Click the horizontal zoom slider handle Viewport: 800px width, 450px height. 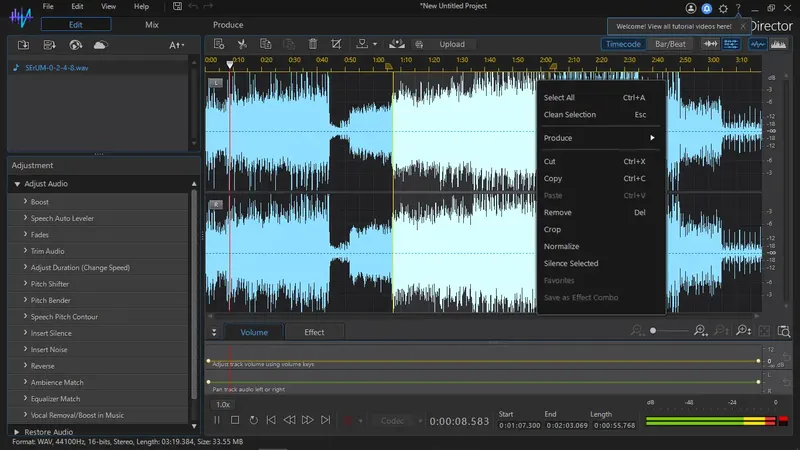653,331
